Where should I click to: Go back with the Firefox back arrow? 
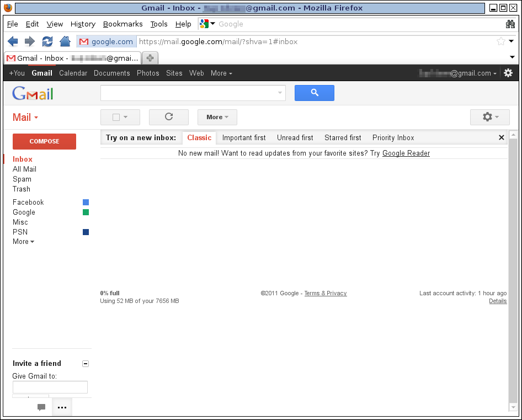[x=13, y=41]
